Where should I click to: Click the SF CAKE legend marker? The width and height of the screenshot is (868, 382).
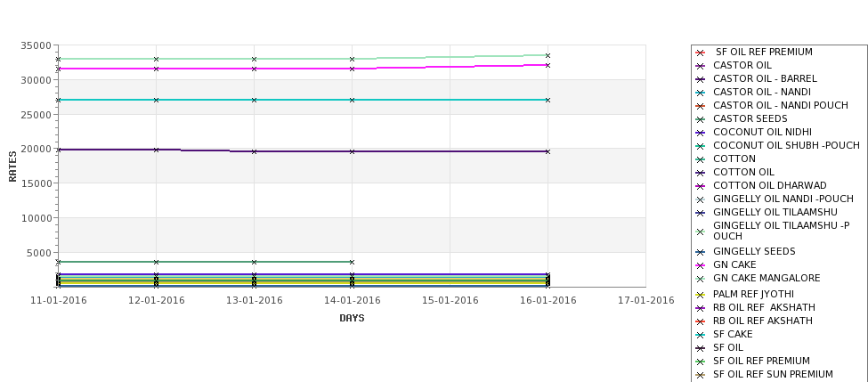click(x=700, y=335)
